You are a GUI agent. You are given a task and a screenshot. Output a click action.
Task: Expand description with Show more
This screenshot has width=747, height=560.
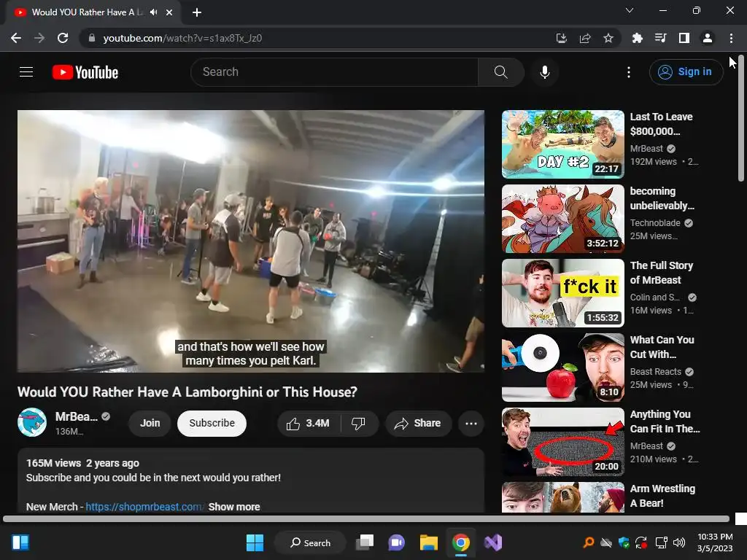pos(234,507)
